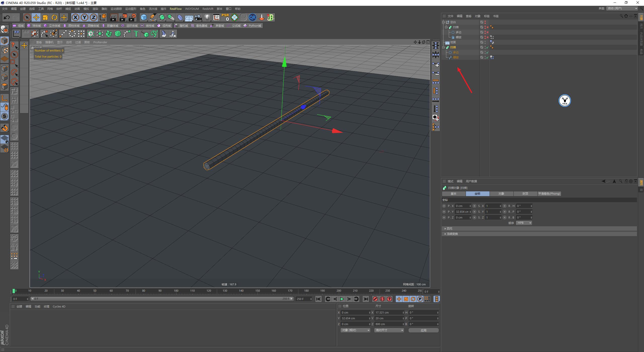644x352 pixels.
Task: Disable the green checkmark on active 扫描 object
Action: tap(487, 47)
